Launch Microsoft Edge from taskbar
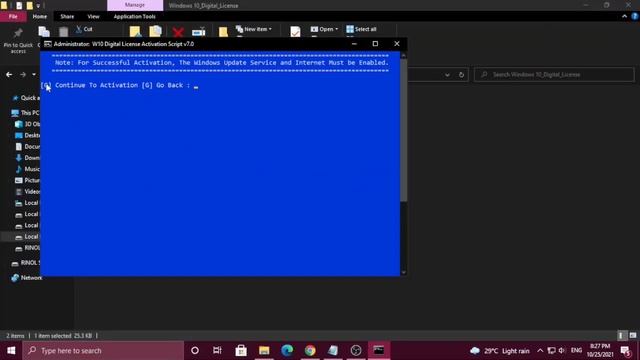 click(x=287, y=351)
